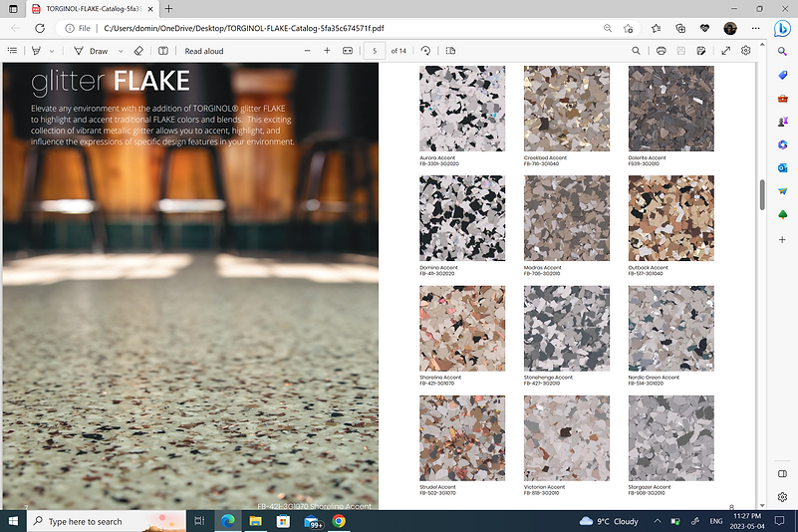Viewport: 798px width, 532px height.
Task: Show hidden system tray icons
Action: tap(657, 521)
